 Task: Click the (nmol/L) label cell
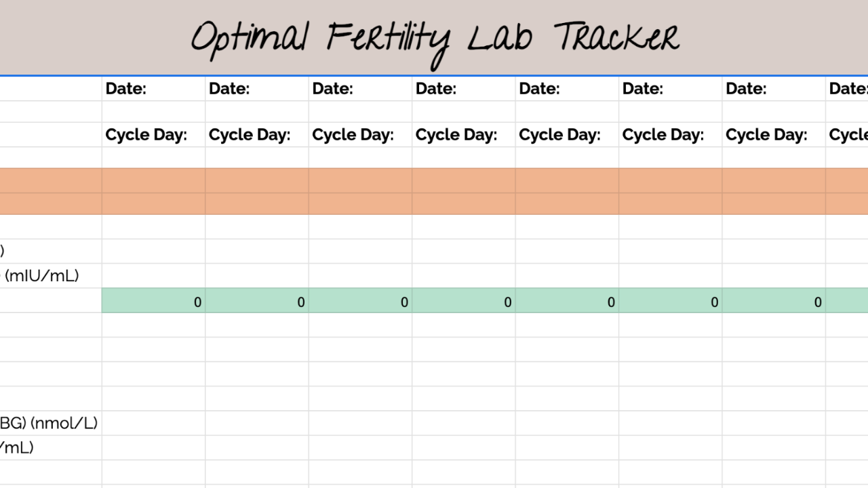point(50,424)
